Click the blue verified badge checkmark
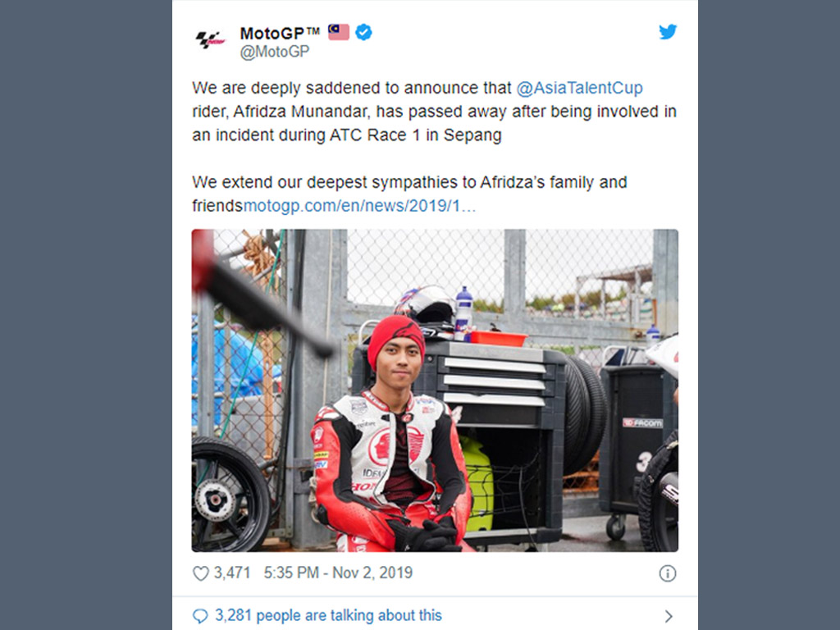 click(363, 32)
